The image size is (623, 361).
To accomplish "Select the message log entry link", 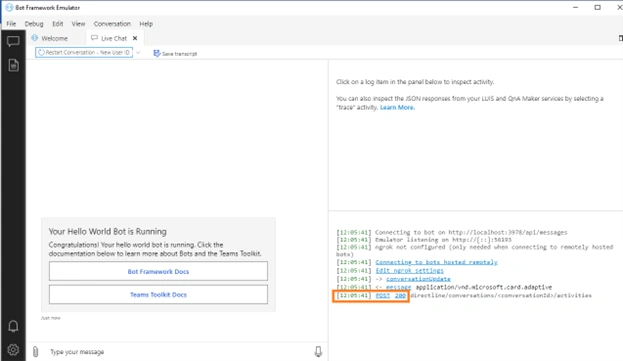I will pos(398,287).
